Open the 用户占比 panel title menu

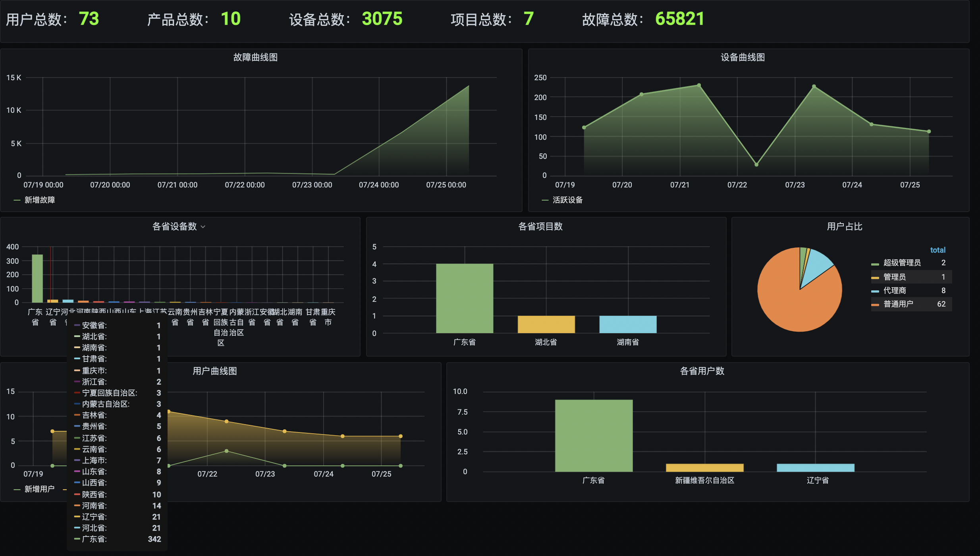(844, 227)
